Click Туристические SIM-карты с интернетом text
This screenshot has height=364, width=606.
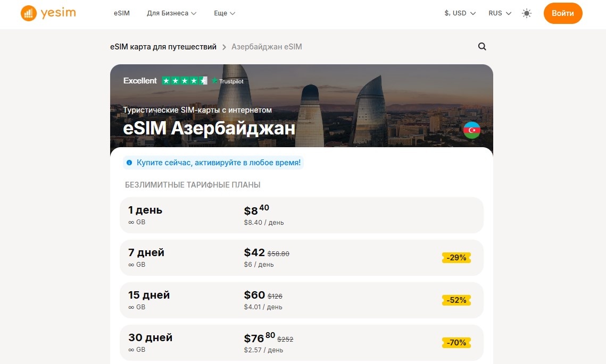click(x=197, y=110)
